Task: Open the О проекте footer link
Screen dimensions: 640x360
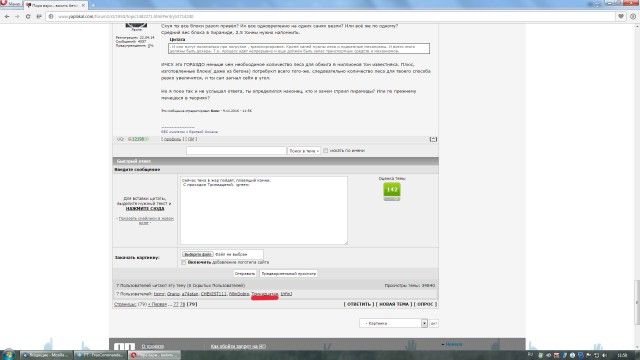Action: (153, 346)
